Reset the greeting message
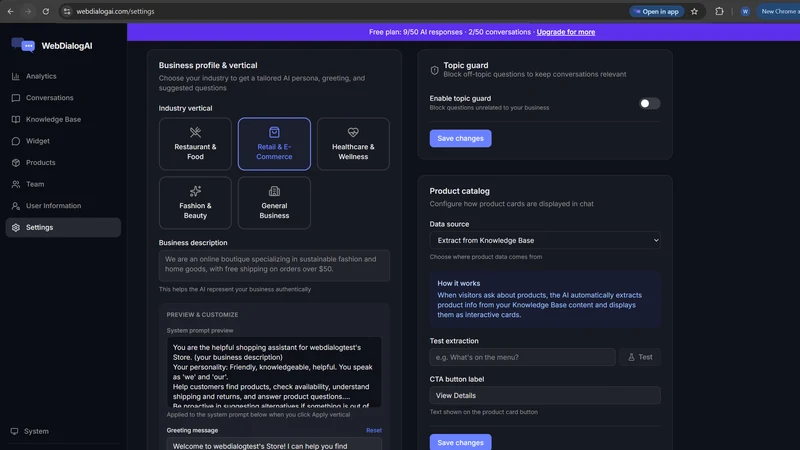 pyautogui.click(x=373, y=430)
